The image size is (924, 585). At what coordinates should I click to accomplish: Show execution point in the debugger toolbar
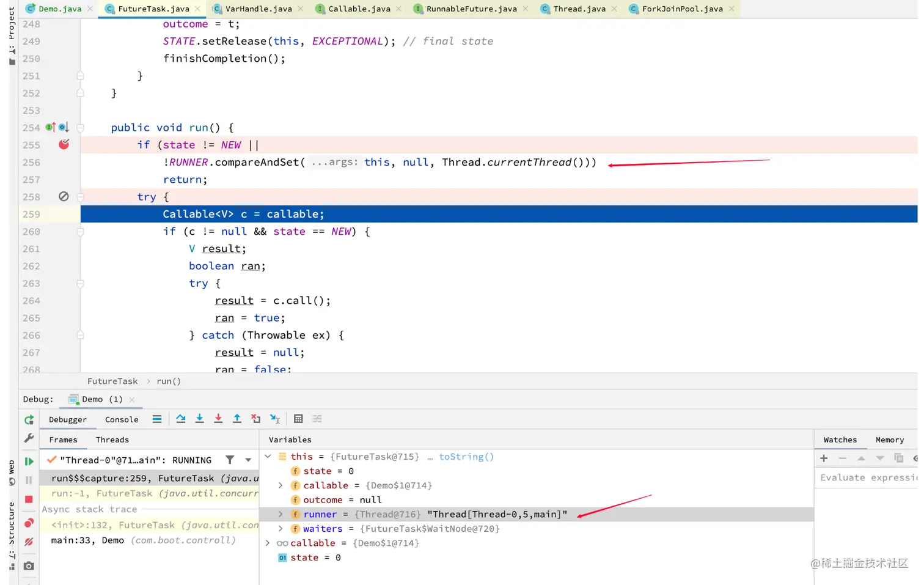pos(157,419)
